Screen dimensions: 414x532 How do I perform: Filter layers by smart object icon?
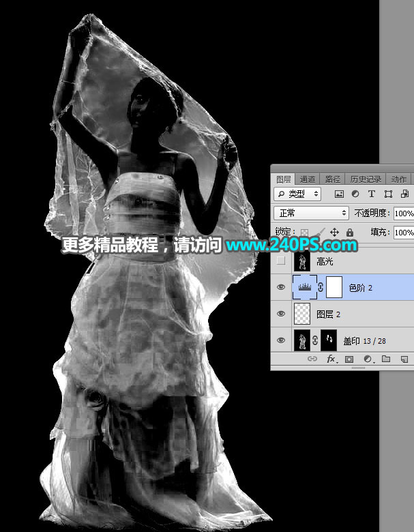tap(404, 194)
